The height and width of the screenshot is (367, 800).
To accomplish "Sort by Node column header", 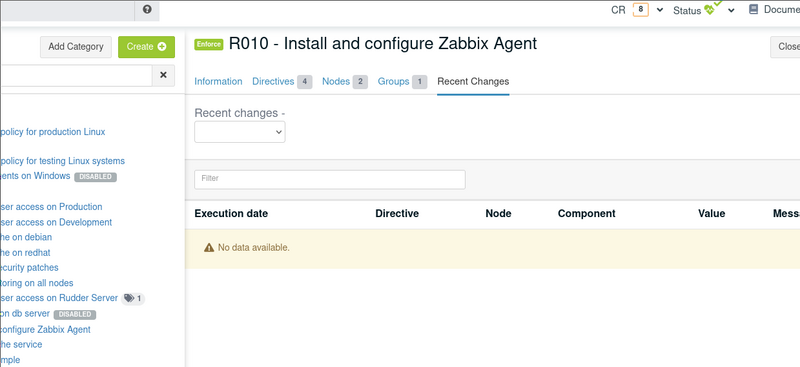I will (x=498, y=213).
